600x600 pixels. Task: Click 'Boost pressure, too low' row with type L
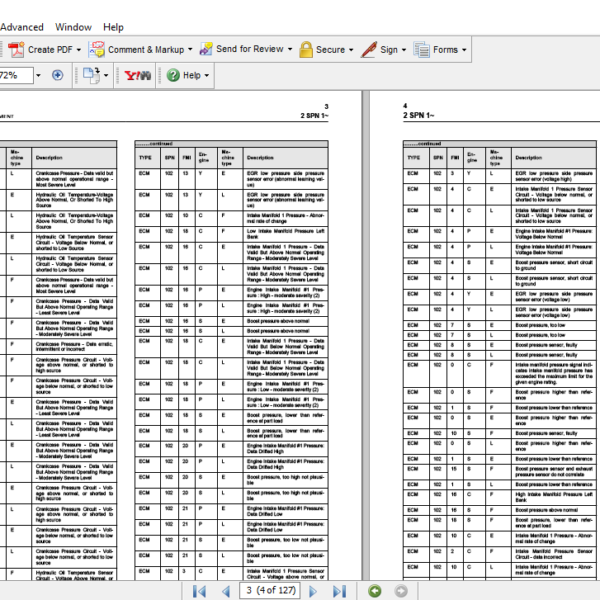tap(500, 335)
